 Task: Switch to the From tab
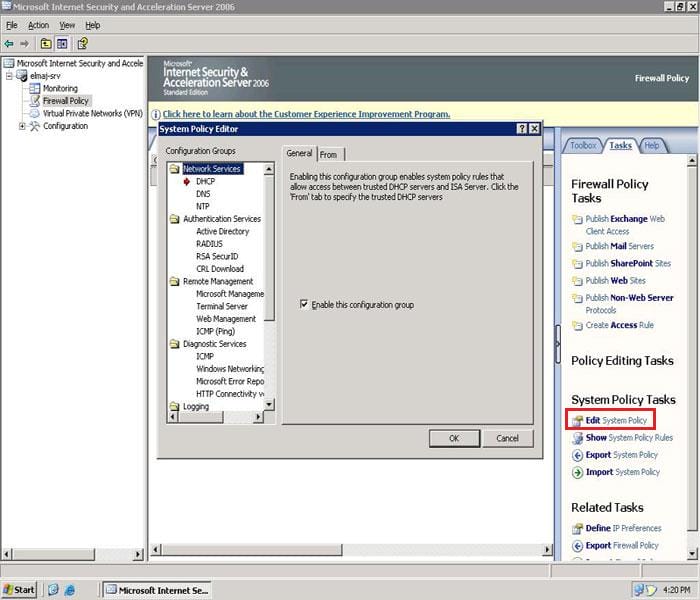329,154
